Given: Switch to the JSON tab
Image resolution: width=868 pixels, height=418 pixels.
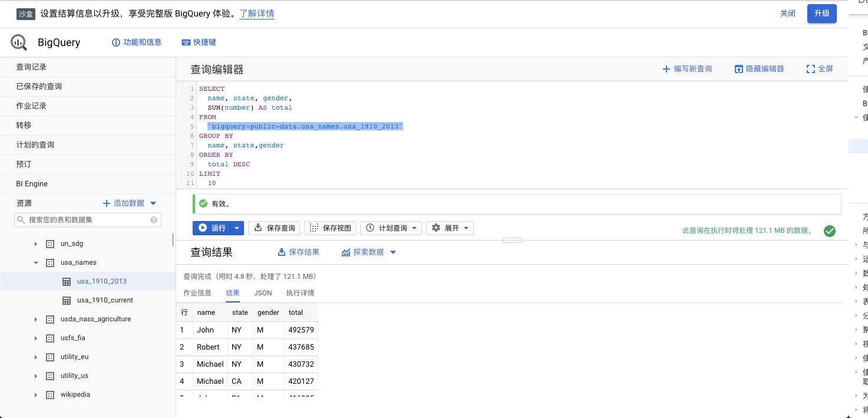Looking at the screenshot, I should (263, 293).
